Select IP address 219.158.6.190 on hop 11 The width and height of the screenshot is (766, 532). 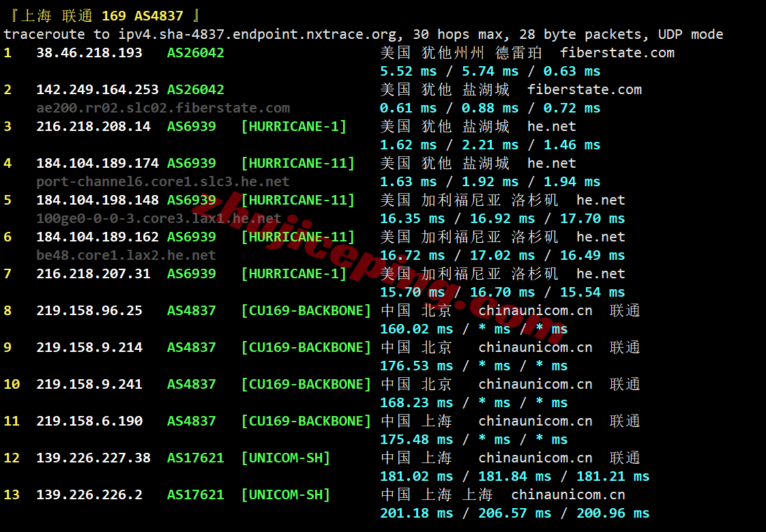click(x=89, y=421)
